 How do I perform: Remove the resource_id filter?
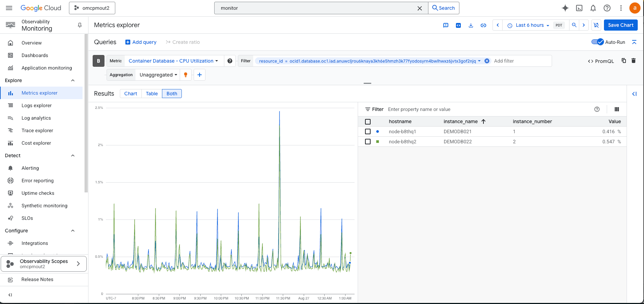pyautogui.click(x=487, y=61)
